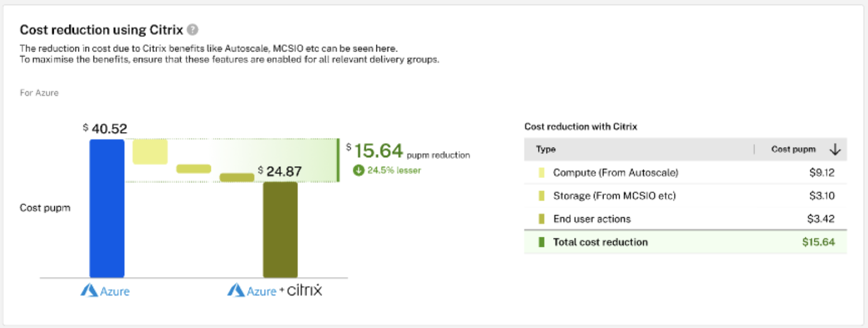Select the Storage (From MCSIO etc) row
Image resolution: width=868 pixels, height=328 pixels.
pos(685,196)
